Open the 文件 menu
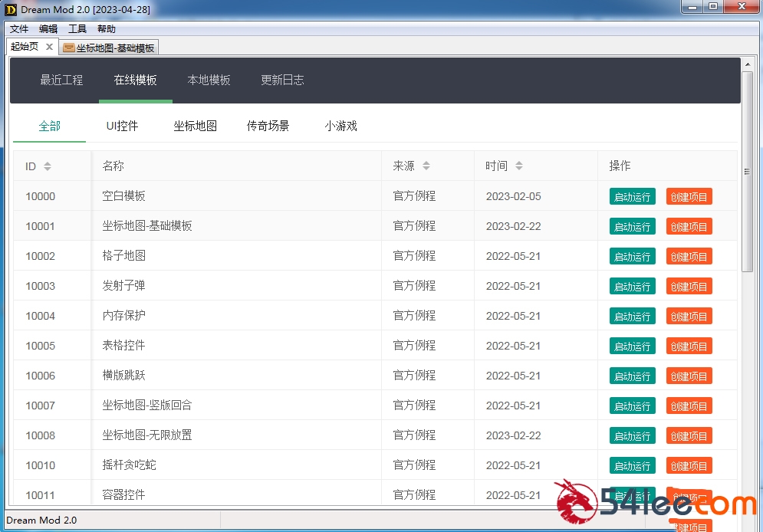 click(19, 29)
